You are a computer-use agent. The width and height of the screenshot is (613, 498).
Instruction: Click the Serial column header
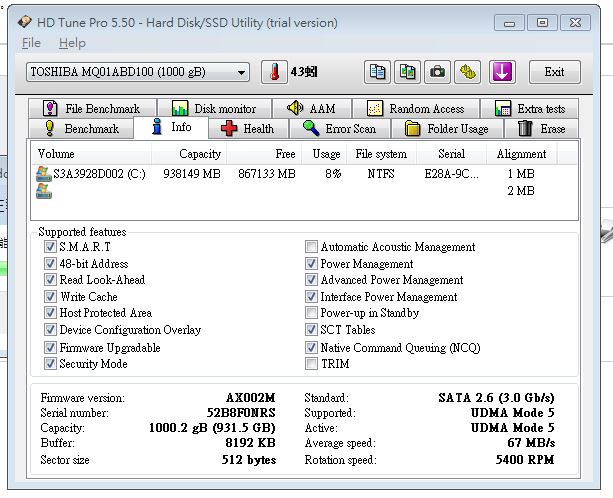click(451, 154)
